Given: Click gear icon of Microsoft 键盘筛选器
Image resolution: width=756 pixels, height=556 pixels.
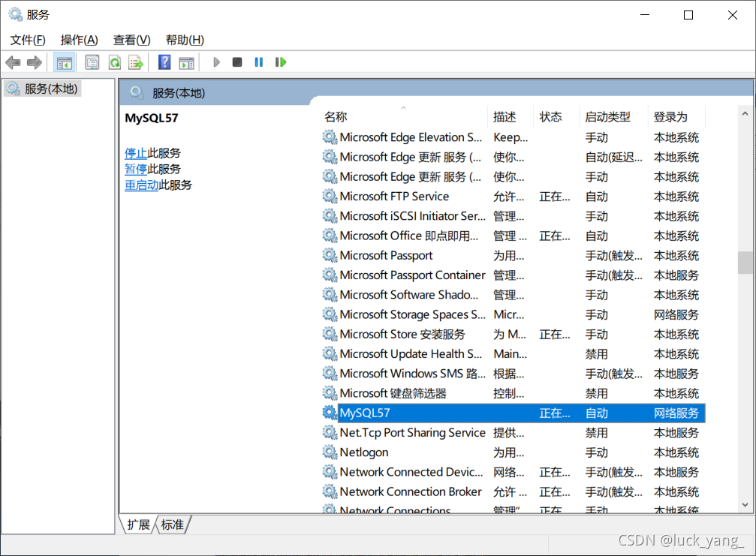Looking at the screenshot, I should point(330,393).
